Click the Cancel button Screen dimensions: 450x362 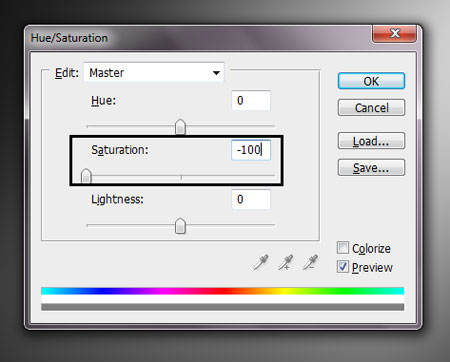pos(371,108)
